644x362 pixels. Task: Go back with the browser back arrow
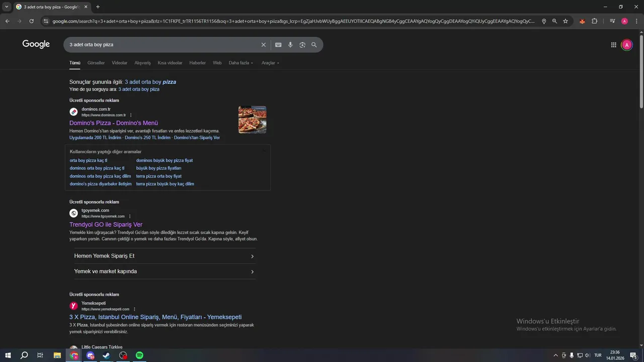click(7, 21)
